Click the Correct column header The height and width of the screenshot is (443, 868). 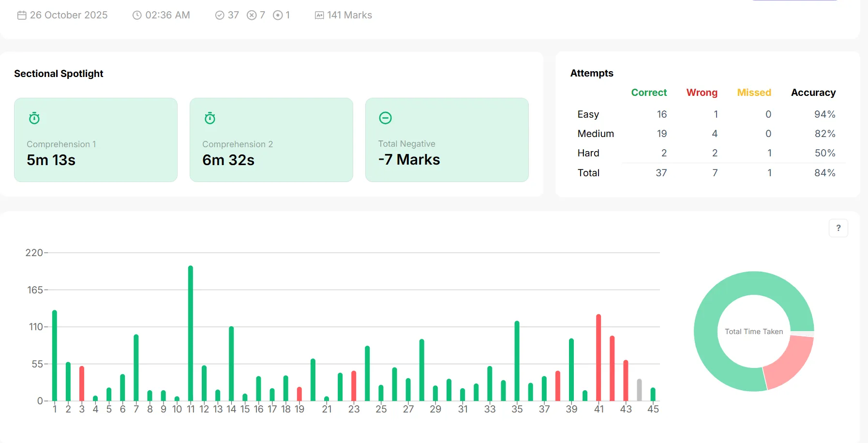(648, 92)
